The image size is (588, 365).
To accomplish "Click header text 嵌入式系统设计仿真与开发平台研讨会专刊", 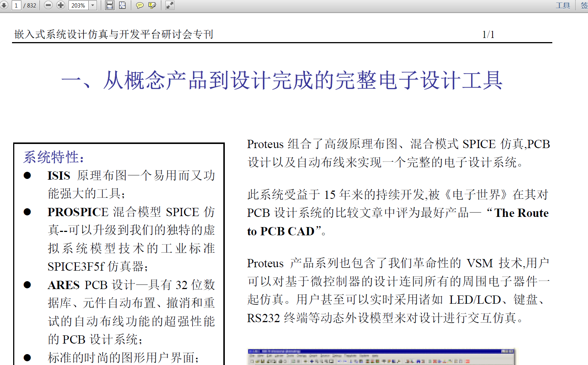I will pos(114,35).
